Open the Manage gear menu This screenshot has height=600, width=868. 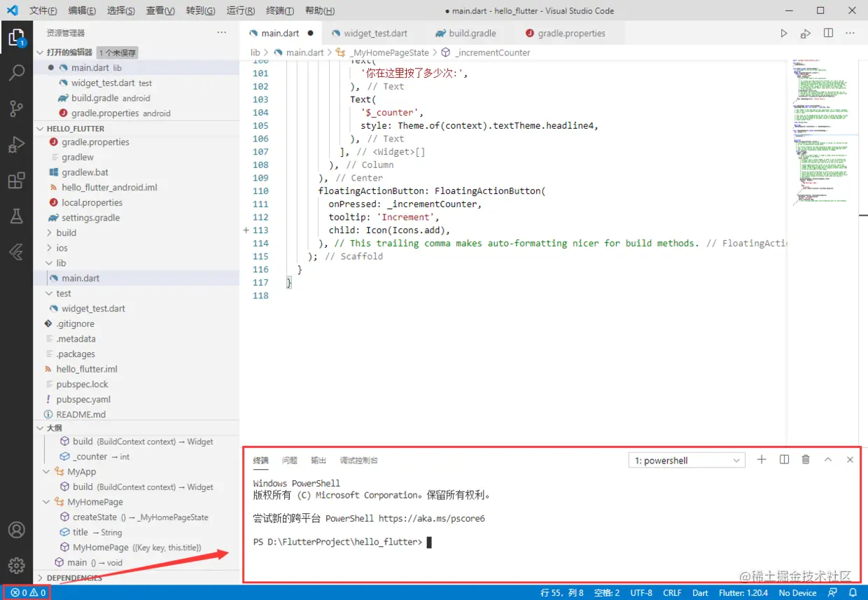[x=16, y=565]
